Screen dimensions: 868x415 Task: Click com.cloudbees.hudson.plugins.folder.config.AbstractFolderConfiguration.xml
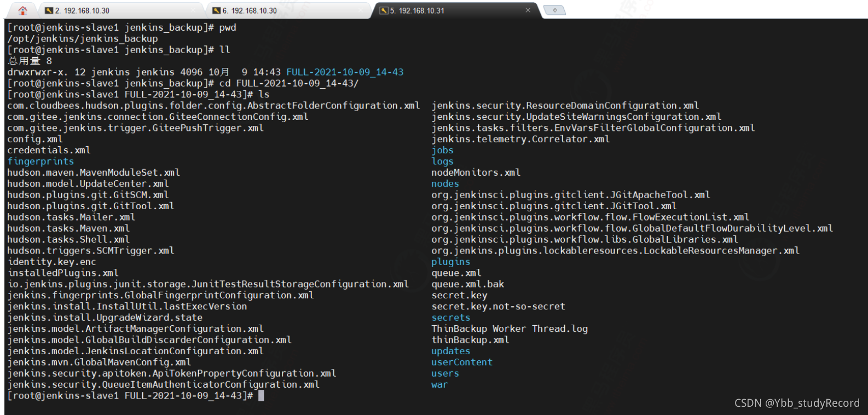pos(213,106)
